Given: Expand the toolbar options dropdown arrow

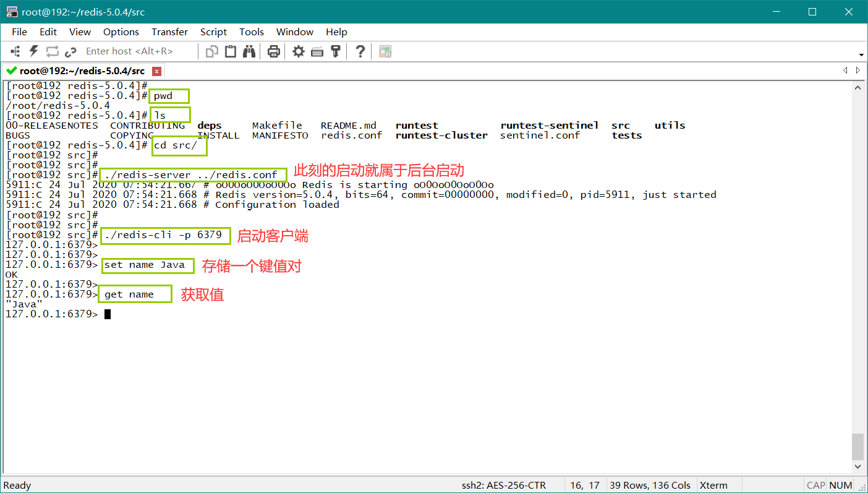Looking at the screenshot, I should point(861,54).
